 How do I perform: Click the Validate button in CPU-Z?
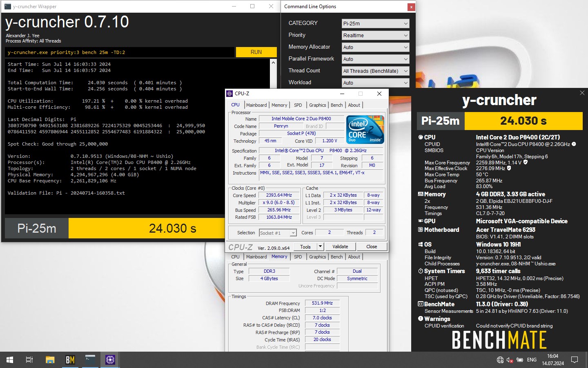point(340,247)
